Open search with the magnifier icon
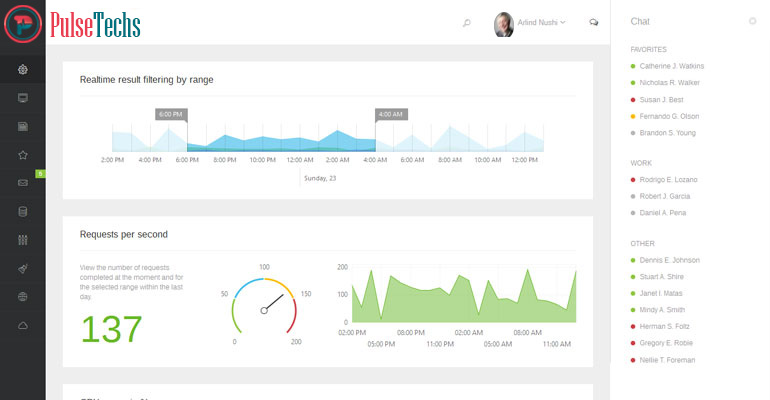The height and width of the screenshot is (400, 770). [x=466, y=22]
